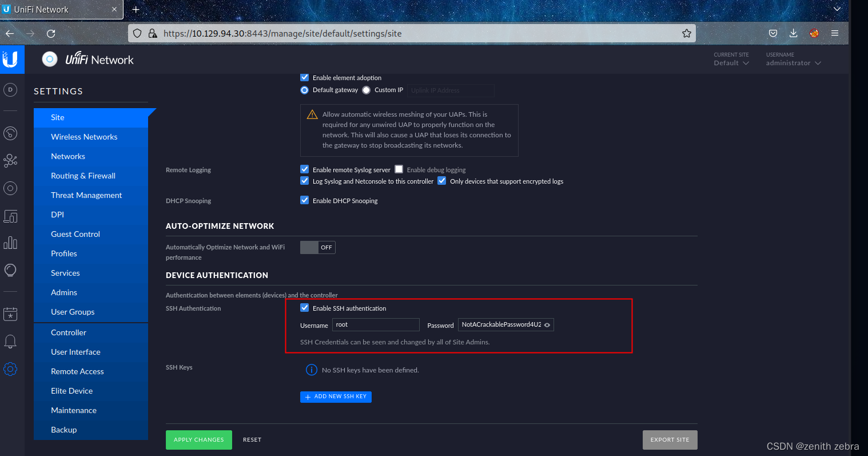Screen dimensions: 868x456
Task: Toggle Enable element adoption checkbox
Action: tap(305, 77)
